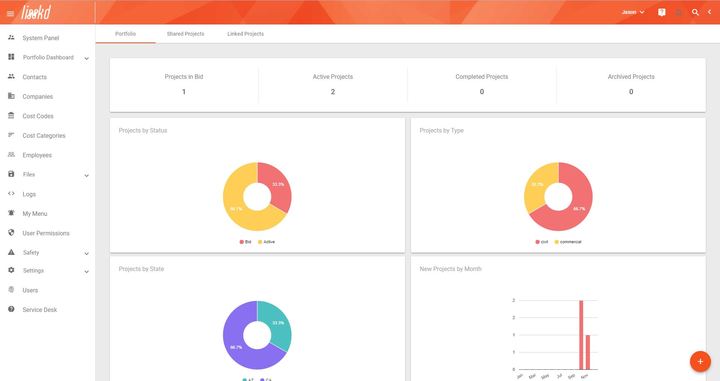Screen dimensions: 720x381
Task: Navigate to Cost Categories
Action: pos(44,135)
